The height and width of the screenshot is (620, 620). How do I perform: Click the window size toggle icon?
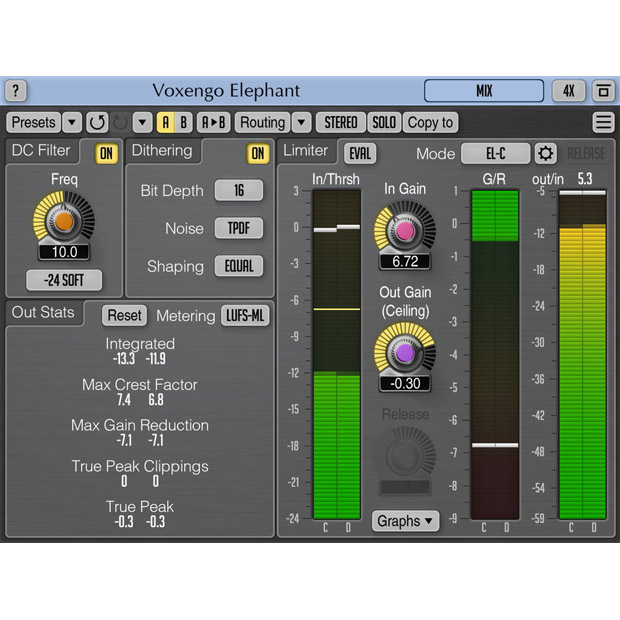point(603,91)
